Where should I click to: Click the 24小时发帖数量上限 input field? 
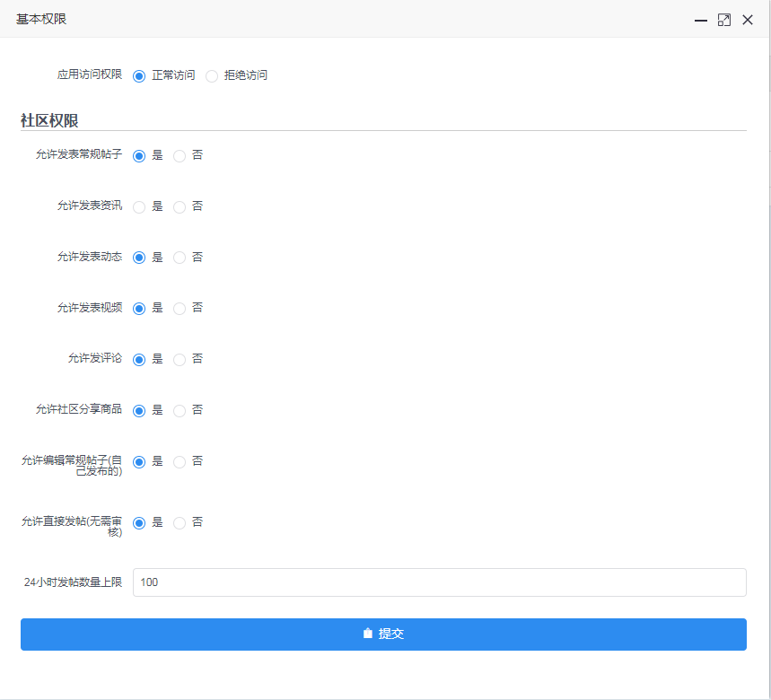[439, 582]
